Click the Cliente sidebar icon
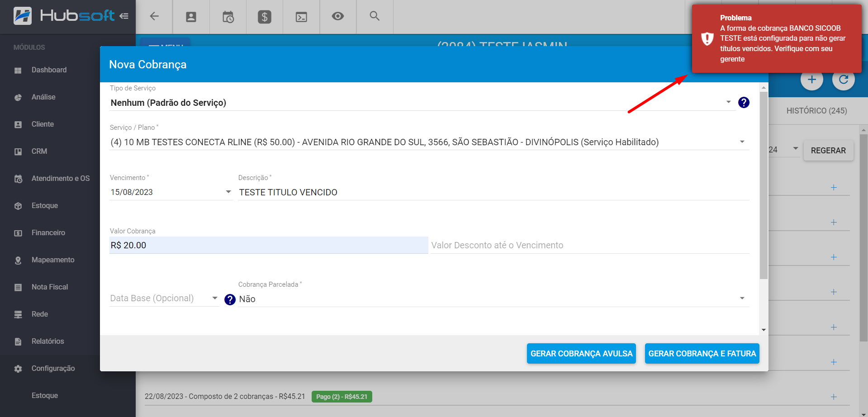Screen dimensions: 868x417 [18, 124]
